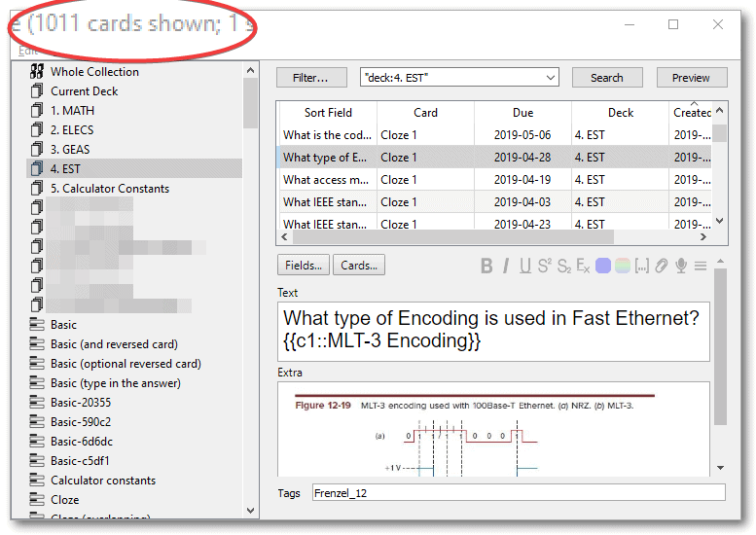Select card row 'What type of E...'
The width and height of the screenshot is (756, 535).
coord(494,158)
